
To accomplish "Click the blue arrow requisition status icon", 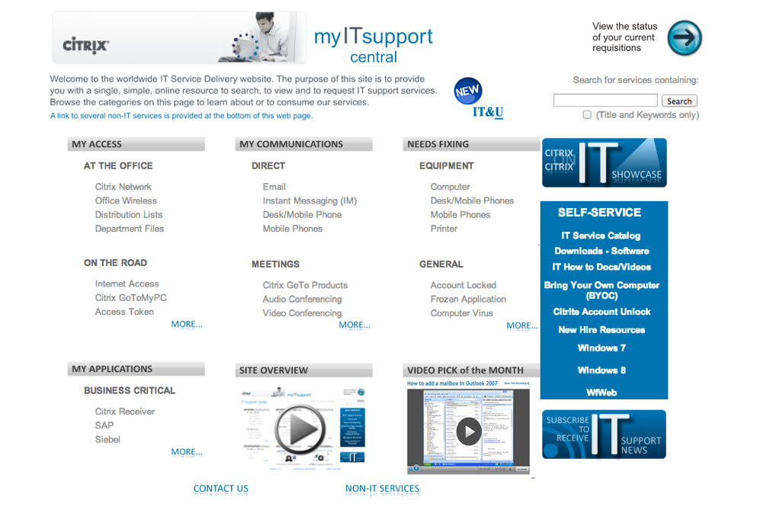I will [x=684, y=37].
